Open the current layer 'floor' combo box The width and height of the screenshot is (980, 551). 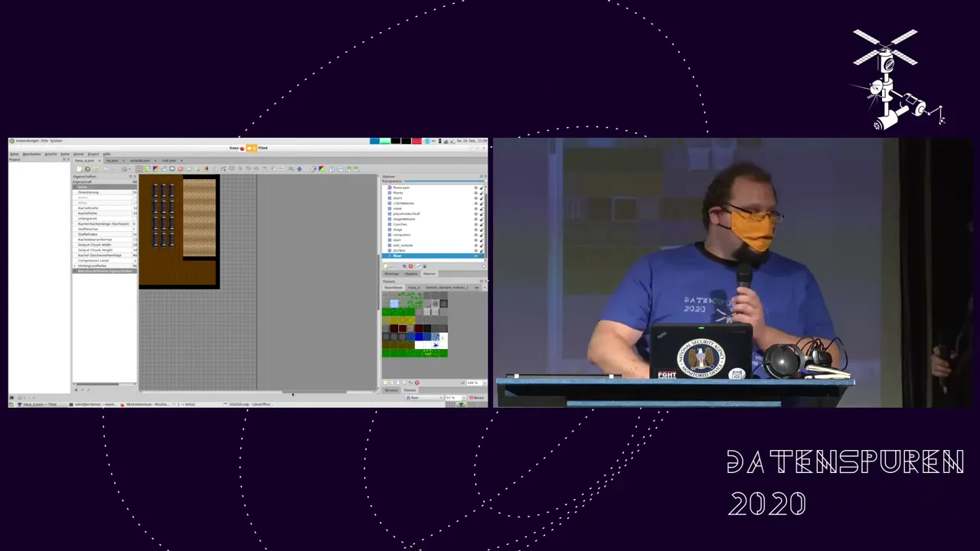point(424,397)
